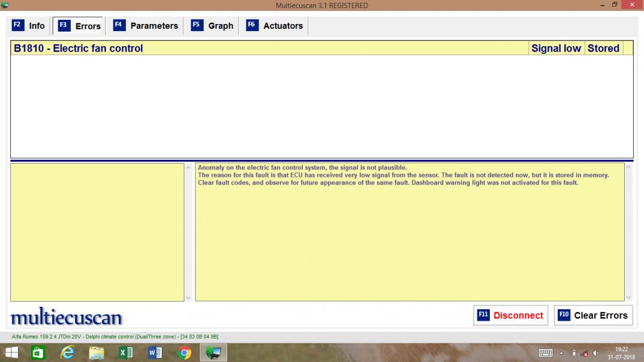Open the Actuators tab
This screenshot has height=362, width=644.
click(275, 26)
